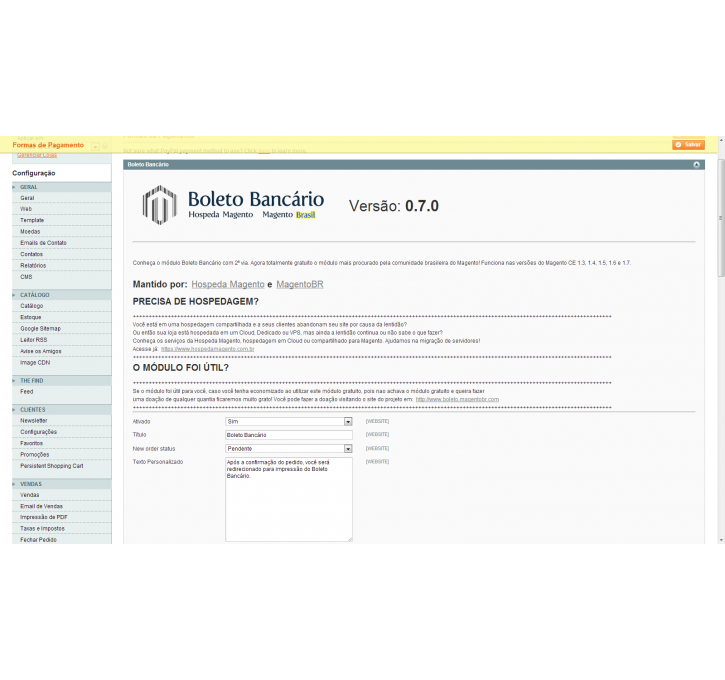This screenshot has width=725, height=680.
Task: Open the Moedas configuration tab
Action: tap(61, 232)
